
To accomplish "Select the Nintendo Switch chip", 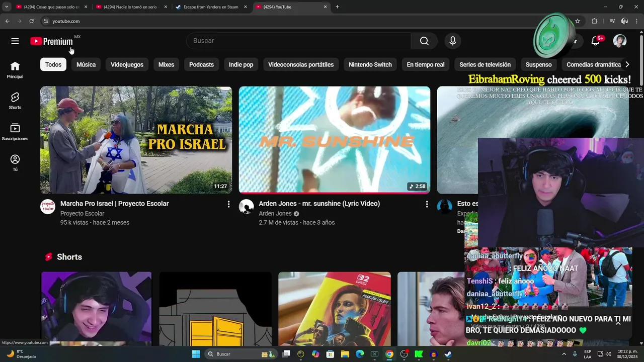I will click(370, 64).
